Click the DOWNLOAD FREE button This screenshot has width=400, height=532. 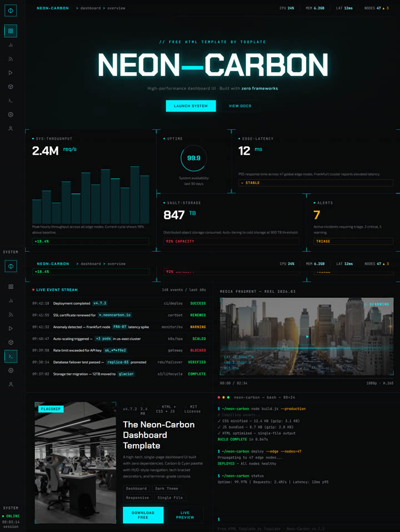pos(143,515)
